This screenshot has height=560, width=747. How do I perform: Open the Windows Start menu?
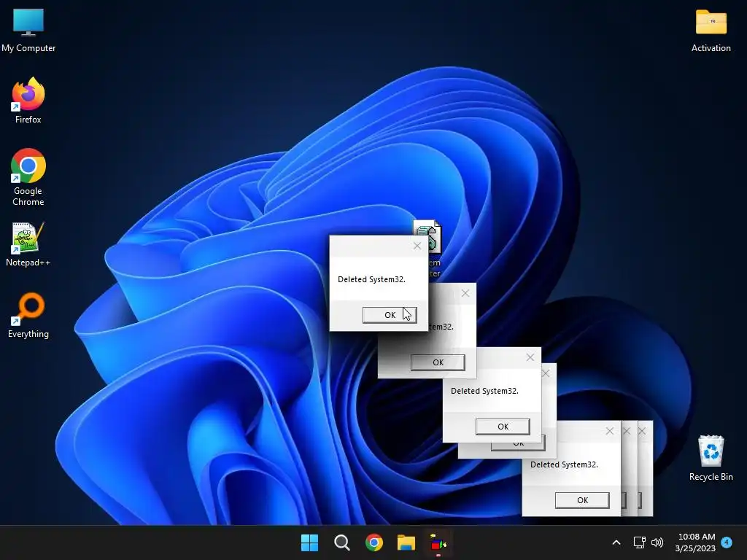coord(309,542)
